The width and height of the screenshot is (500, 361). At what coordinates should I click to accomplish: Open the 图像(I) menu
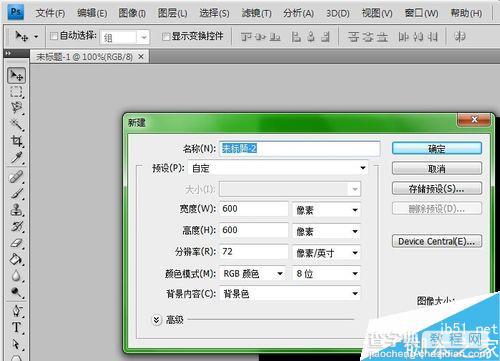(132, 13)
